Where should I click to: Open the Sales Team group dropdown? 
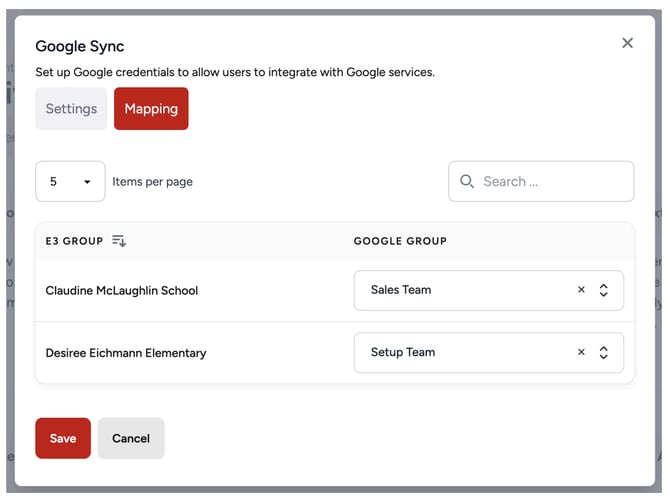(460, 291)
